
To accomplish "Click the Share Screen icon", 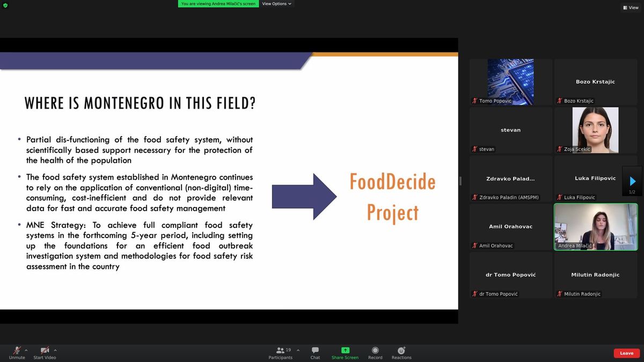I will [345, 352].
